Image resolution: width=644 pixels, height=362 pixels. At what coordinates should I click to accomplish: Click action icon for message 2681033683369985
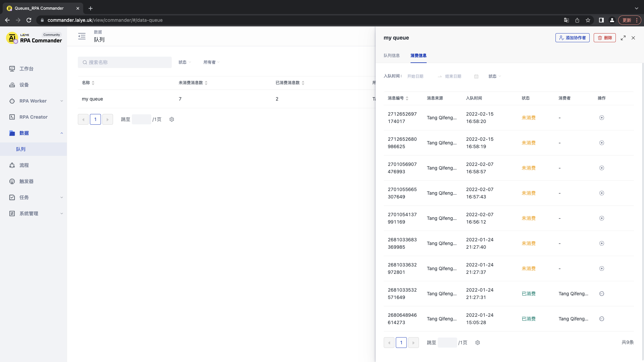(x=602, y=243)
